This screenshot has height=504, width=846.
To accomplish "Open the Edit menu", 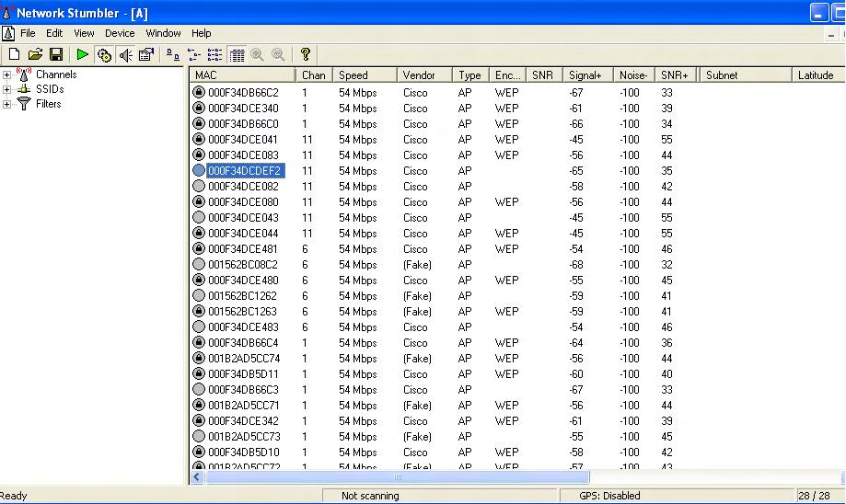I will coord(54,33).
